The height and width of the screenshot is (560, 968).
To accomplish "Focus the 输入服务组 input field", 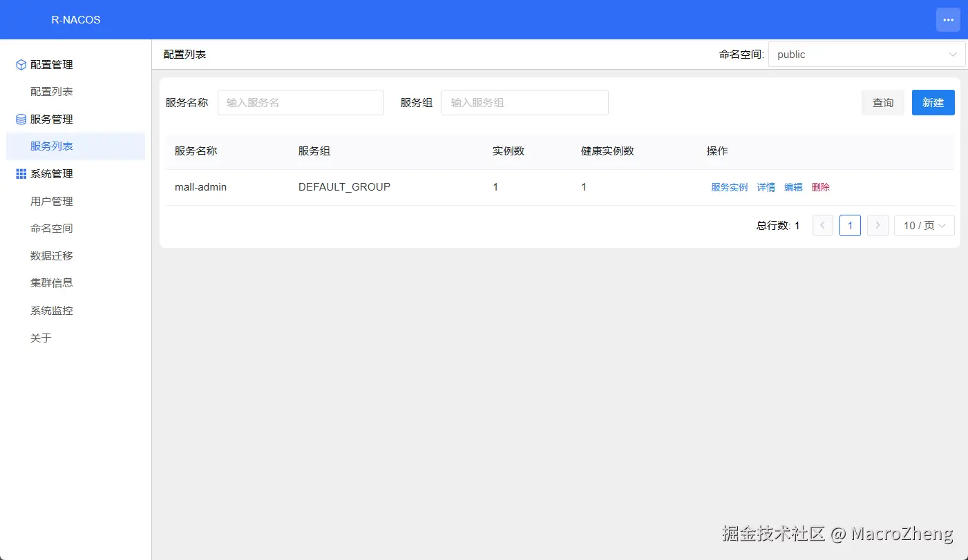I will tap(524, 103).
